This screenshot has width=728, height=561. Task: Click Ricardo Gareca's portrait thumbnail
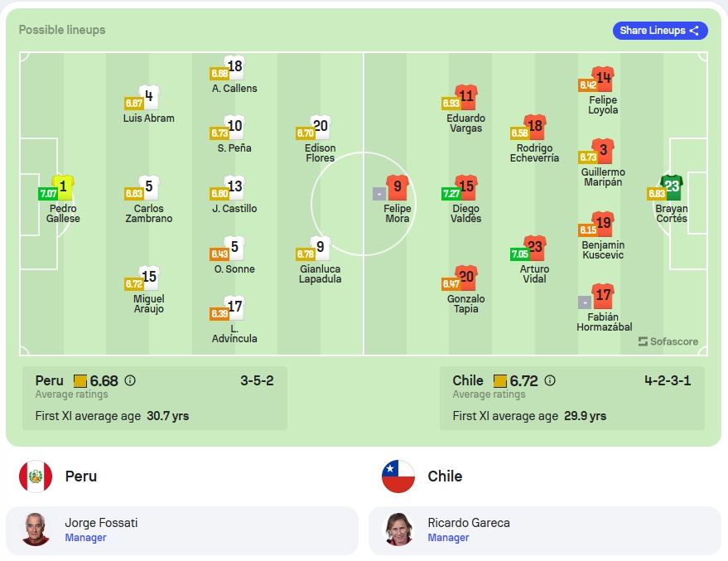point(398,530)
